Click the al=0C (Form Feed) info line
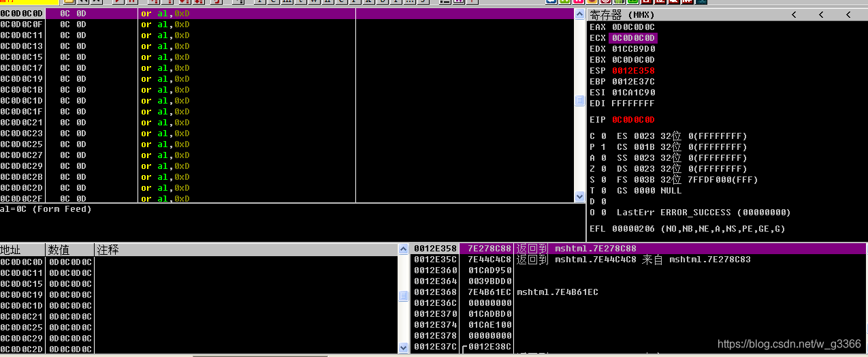This screenshot has height=357, width=868. (x=46, y=209)
